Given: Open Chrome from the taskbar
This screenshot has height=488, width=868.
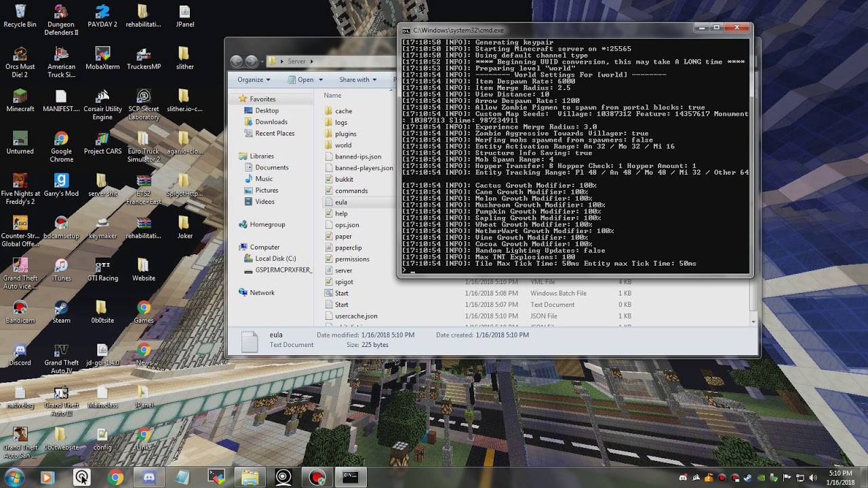Looking at the screenshot, I should tap(115, 477).
